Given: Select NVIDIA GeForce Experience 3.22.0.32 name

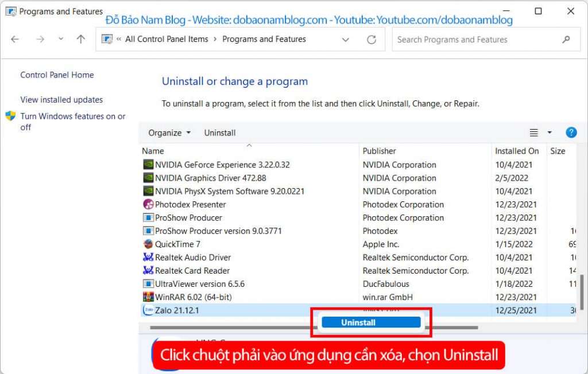Looking at the screenshot, I should tap(222, 165).
